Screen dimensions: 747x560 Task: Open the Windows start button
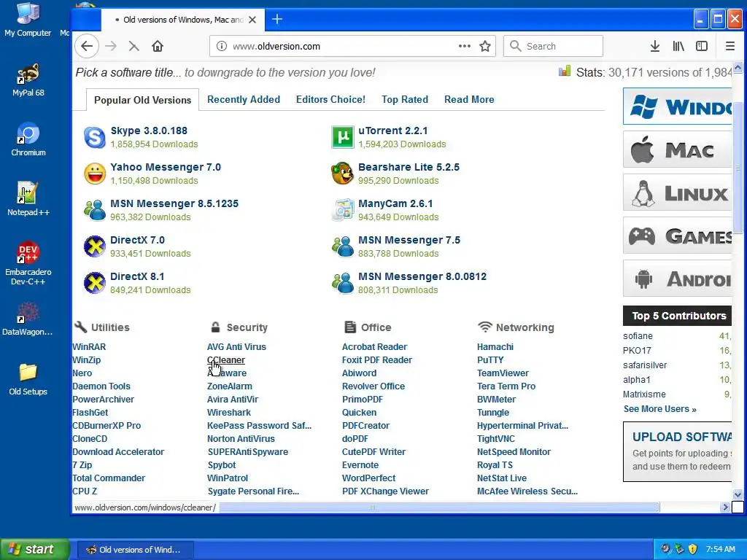tap(35, 549)
